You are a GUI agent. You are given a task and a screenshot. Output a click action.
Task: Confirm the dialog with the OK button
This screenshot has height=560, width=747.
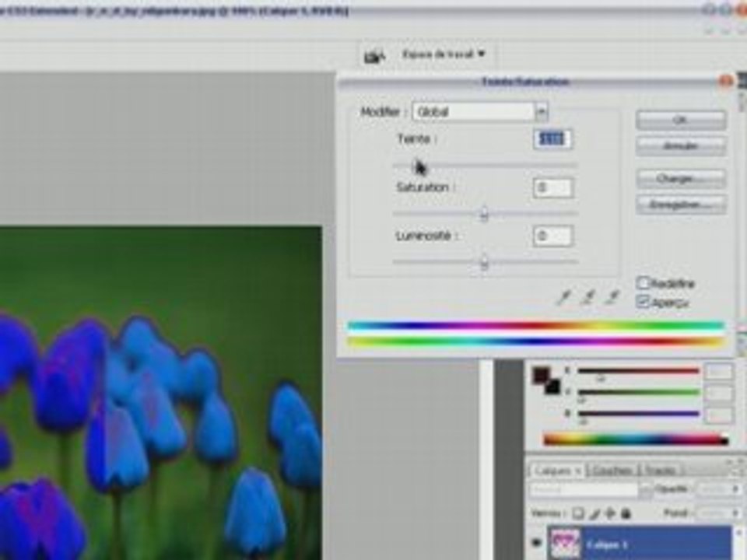point(681,120)
